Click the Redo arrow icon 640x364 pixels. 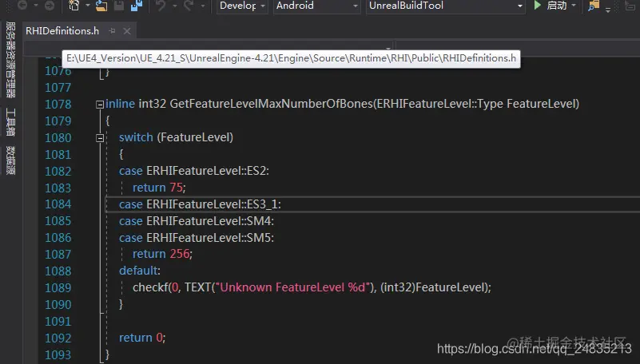coord(189,6)
